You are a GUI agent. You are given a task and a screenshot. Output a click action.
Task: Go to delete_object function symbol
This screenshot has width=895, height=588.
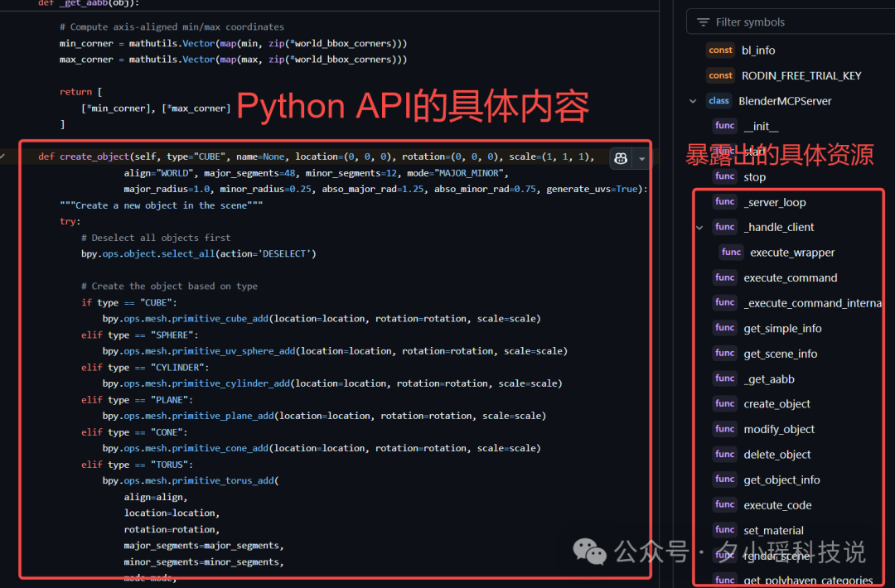click(776, 455)
